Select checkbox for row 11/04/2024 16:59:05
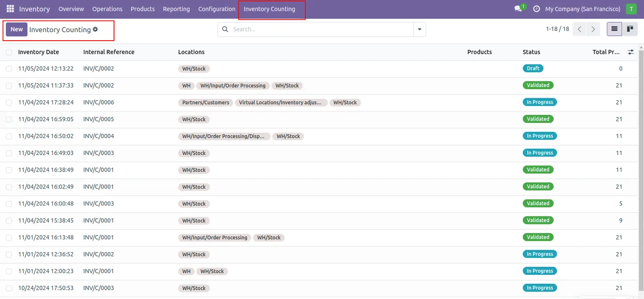 pyautogui.click(x=9, y=119)
